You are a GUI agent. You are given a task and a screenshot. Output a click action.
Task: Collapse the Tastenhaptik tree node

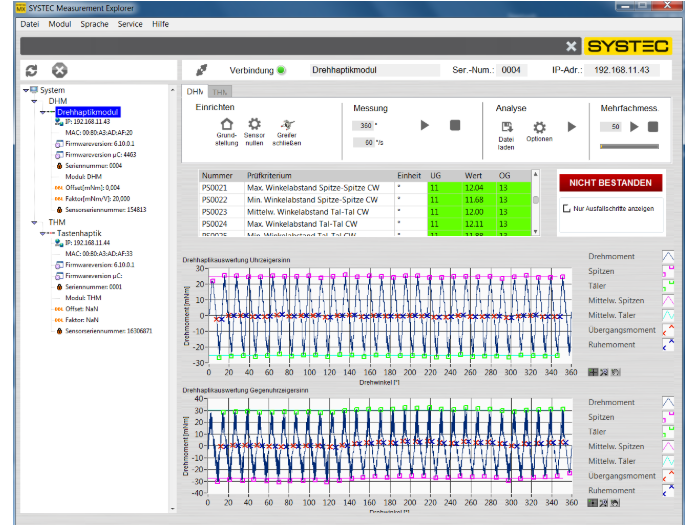[x=42, y=233]
